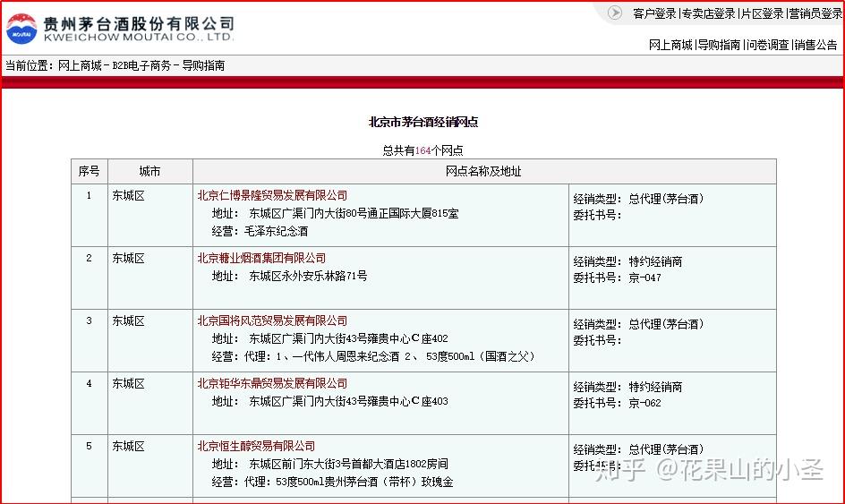Open 专卖店登录 login link
The height and width of the screenshot is (504, 845).
click(708, 13)
